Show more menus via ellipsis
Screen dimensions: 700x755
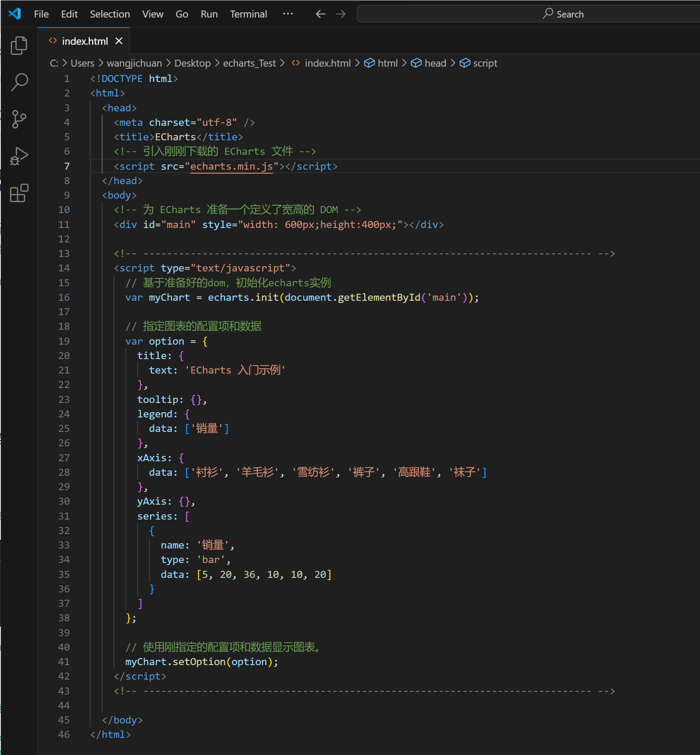coord(288,14)
